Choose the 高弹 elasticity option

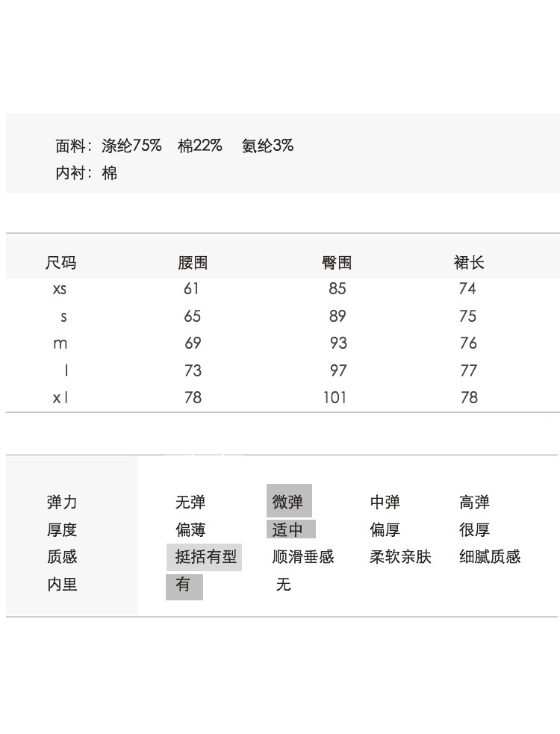pyautogui.click(x=474, y=503)
